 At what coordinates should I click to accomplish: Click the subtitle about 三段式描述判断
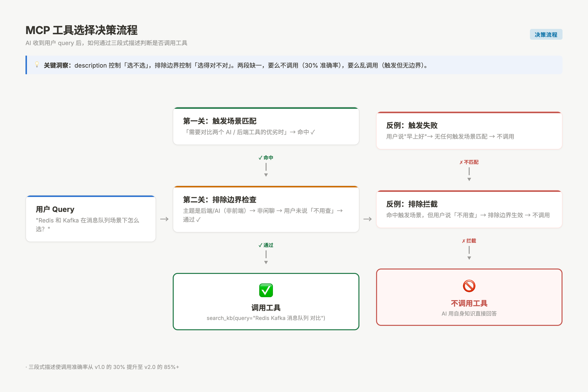click(x=106, y=43)
